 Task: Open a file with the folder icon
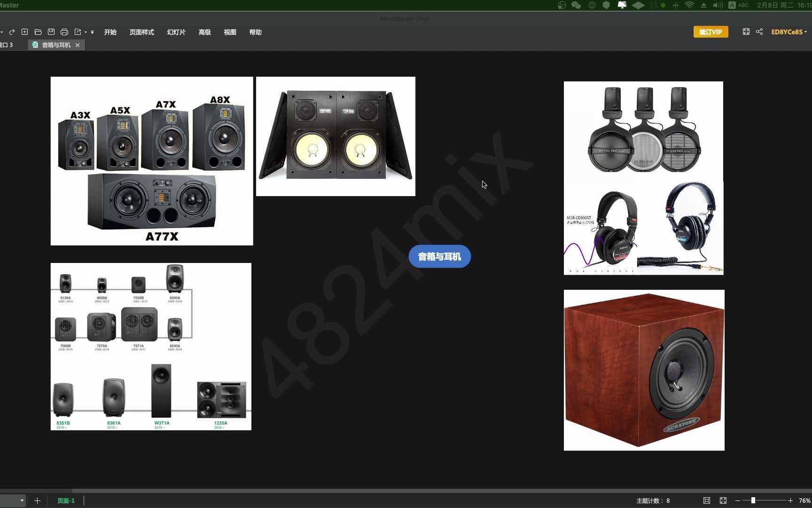(38, 32)
